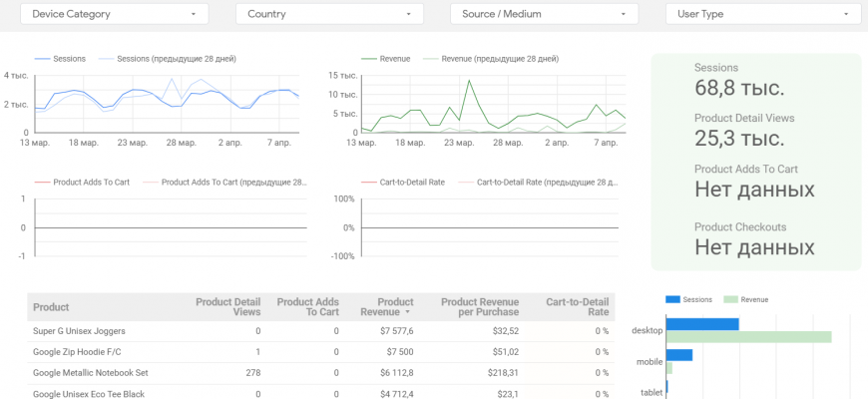
Task: Click Revenue swatch in bar chart legend
Action: pos(729,298)
